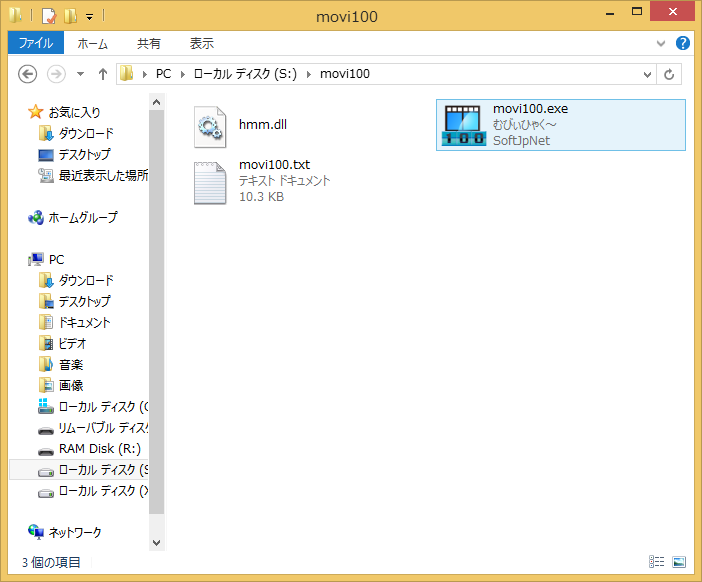
Task: Select お気に入り in navigation pane
Action: 74,112
